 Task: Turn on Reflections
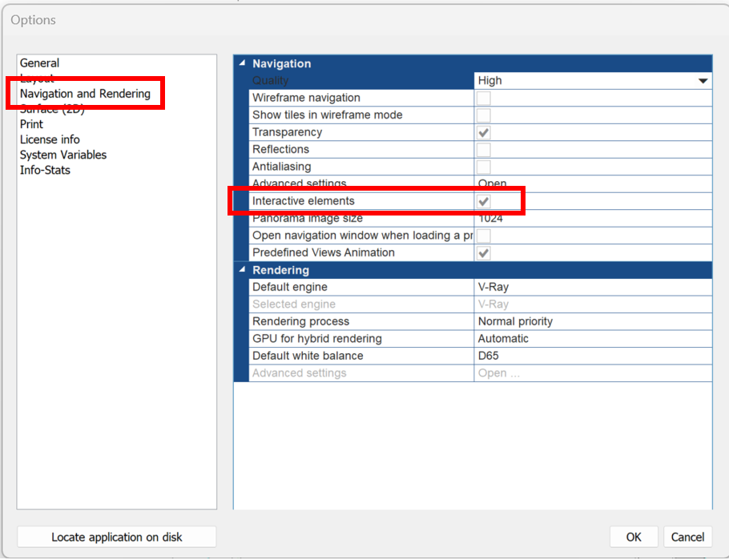pyautogui.click(x=483, y=149)
